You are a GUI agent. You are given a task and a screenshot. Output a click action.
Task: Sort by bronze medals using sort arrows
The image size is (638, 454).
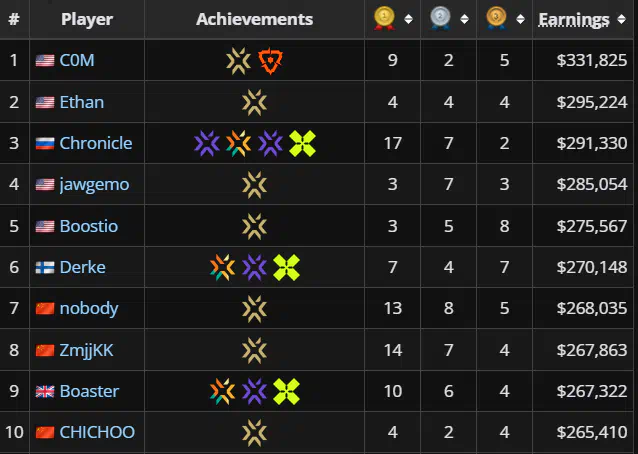coord(520,19)
